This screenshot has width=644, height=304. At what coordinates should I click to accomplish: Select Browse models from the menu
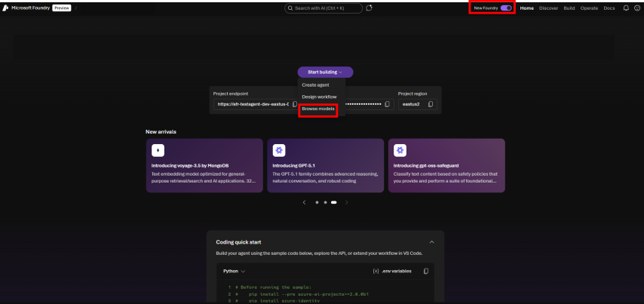(x=317, y=109)
